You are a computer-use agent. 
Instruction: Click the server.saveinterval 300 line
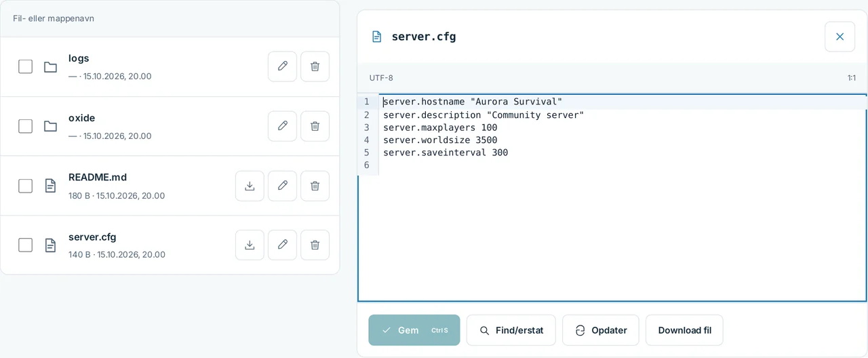[446, 153]
